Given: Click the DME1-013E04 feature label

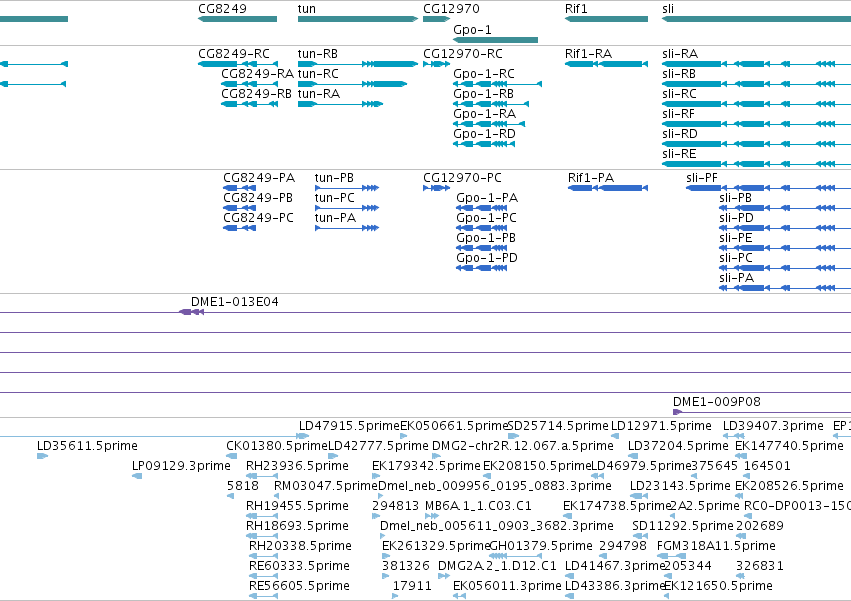Looking at the screenshot, I should pyautogui.click(x=234, y=302).
